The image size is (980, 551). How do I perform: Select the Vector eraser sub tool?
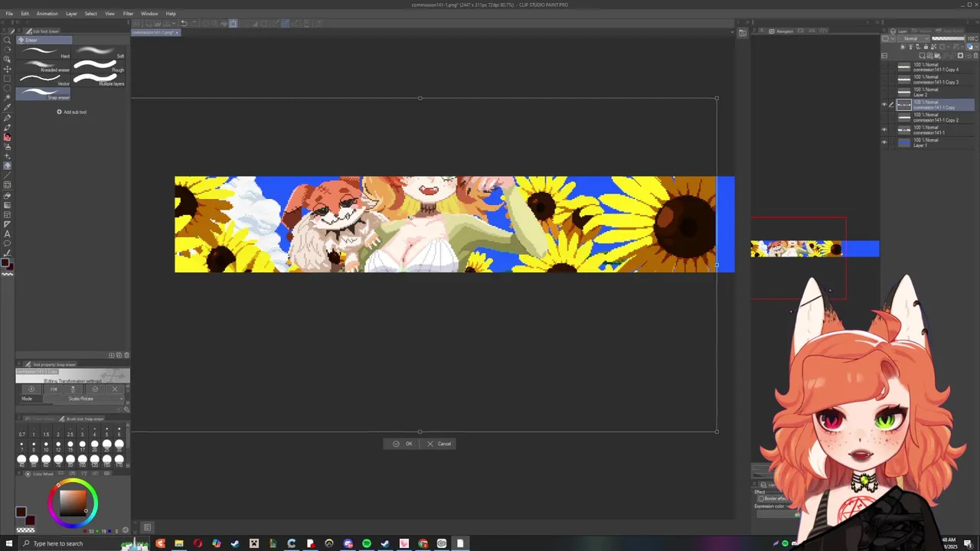click(x=44, y=80)
